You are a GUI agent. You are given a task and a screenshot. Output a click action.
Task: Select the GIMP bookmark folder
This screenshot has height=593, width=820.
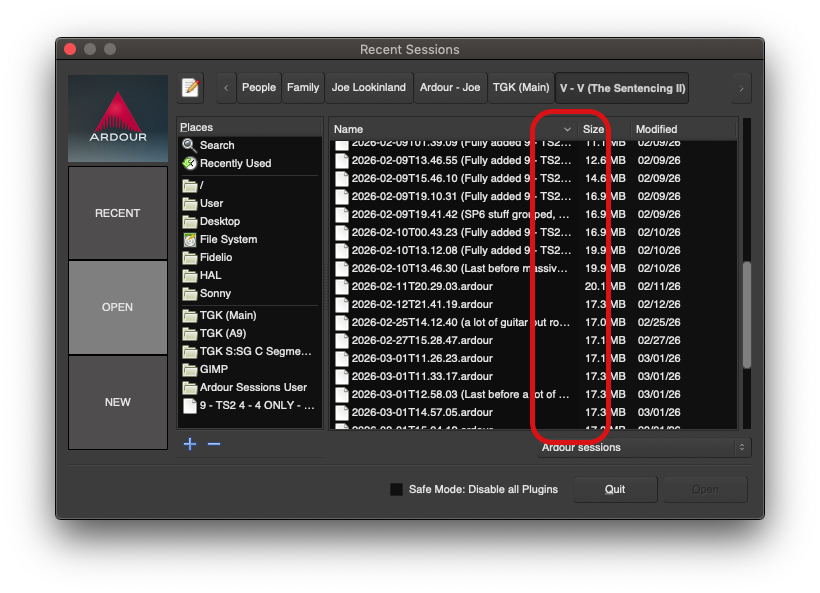(x=214, y=369)
